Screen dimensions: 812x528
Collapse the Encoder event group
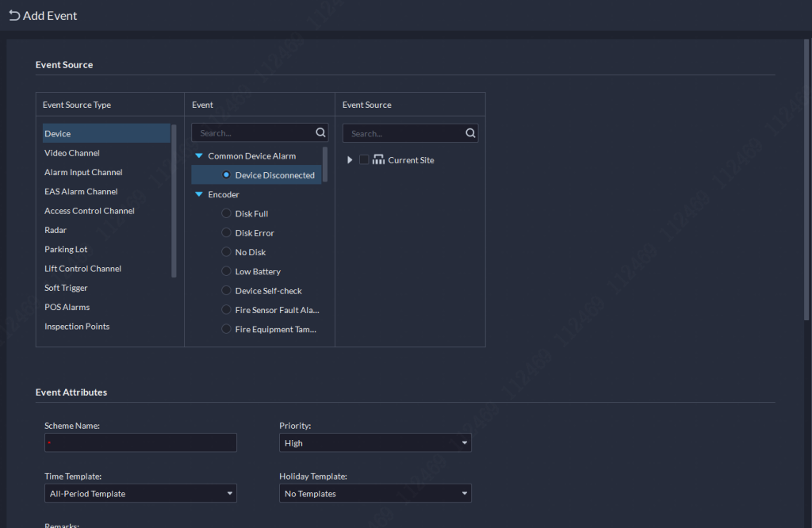[199, 195]
